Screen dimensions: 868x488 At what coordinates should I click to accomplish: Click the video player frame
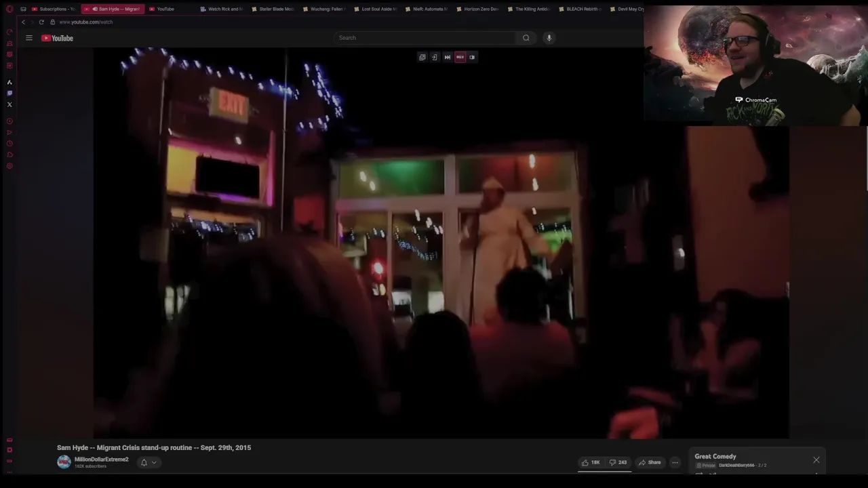point(441,243)
